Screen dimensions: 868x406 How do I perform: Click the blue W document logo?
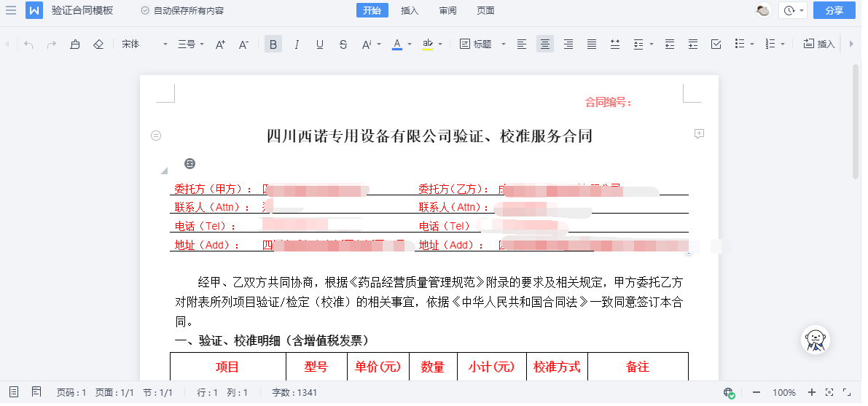pyautogui.click(x=34, y=10)
